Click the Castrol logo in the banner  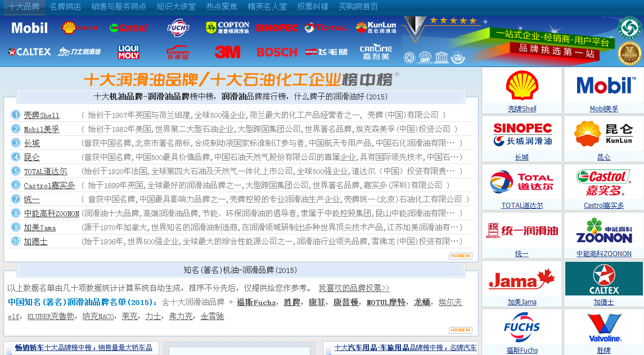pyautogui.click(x=128, y=28)
